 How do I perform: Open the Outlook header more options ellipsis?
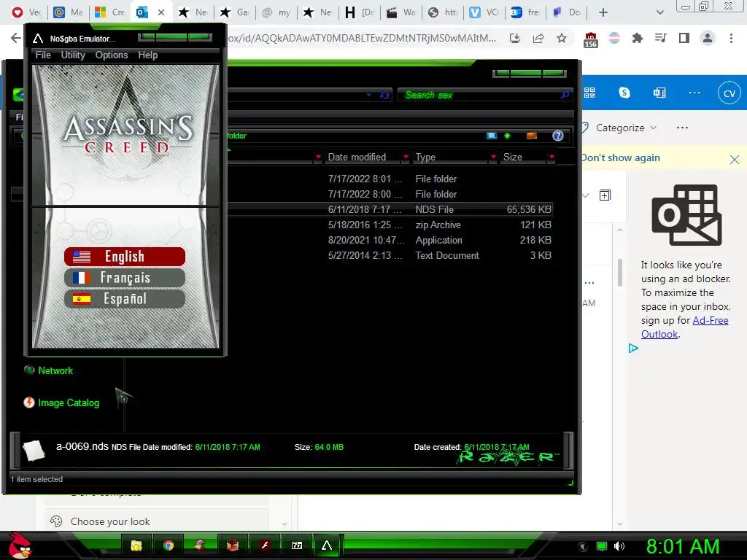pyautogui.click(x=694, y=93)
